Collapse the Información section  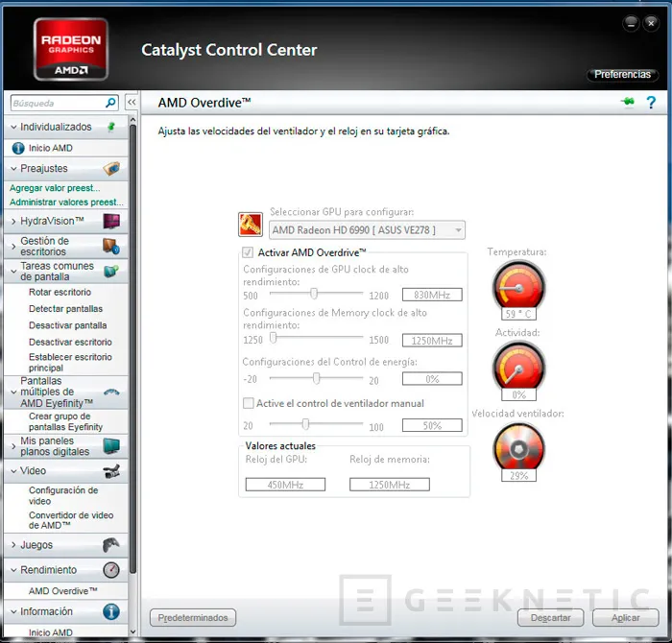point(13,611)
